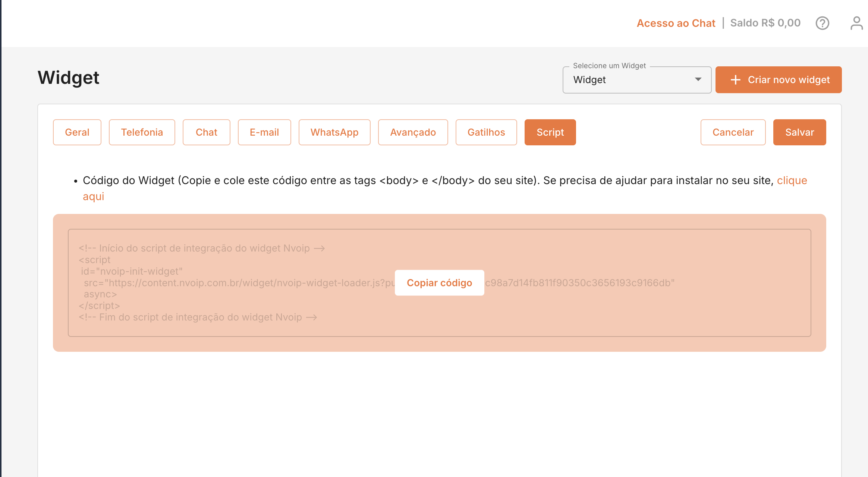Click plus icon on Criar novo widget
Image resolution: width=868 pixels, height=477 pixels.
(x=735, y=80)
